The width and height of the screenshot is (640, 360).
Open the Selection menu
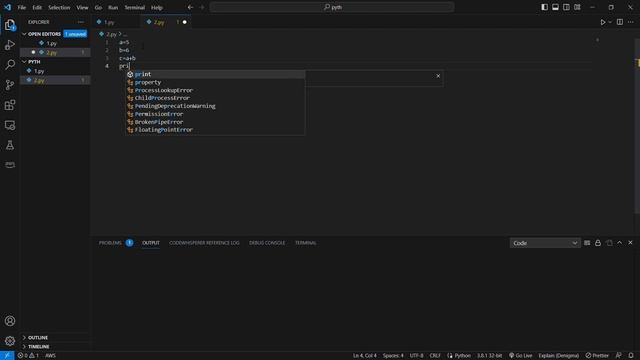click(59, 7)
